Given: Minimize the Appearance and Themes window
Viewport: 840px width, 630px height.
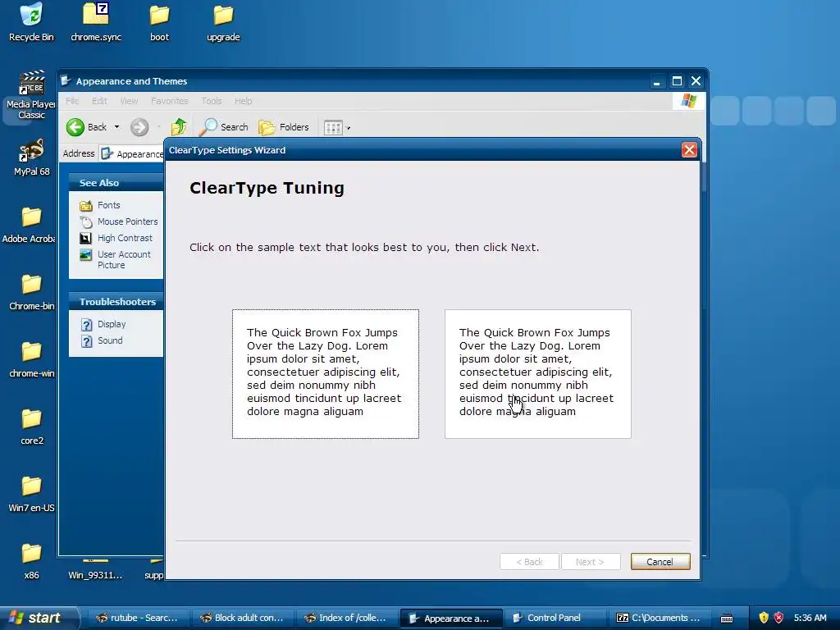Looking at the screenshot, I should pyautogui.click(x=657, y=81).
